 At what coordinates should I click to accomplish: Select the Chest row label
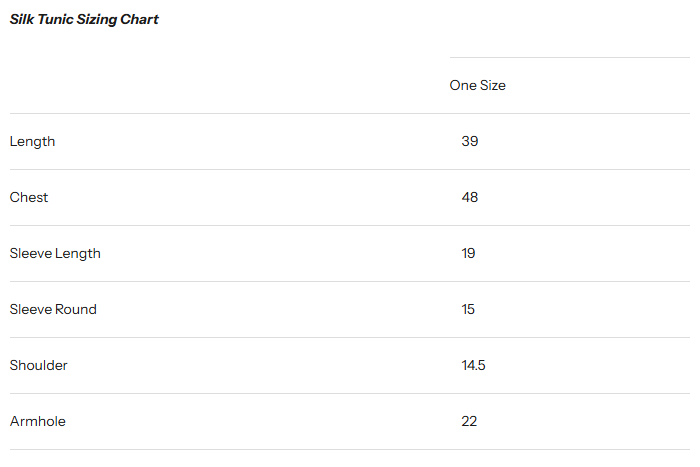pos(29,198)
